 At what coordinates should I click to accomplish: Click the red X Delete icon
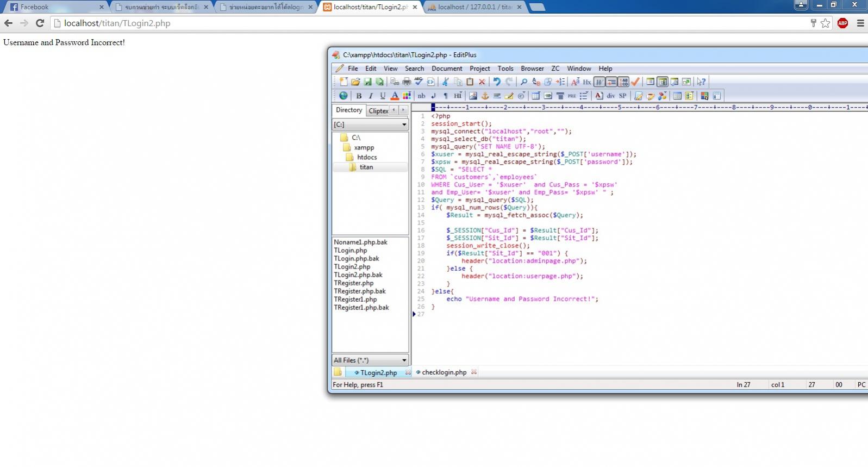pyautogui.click(x=482, y=82)
